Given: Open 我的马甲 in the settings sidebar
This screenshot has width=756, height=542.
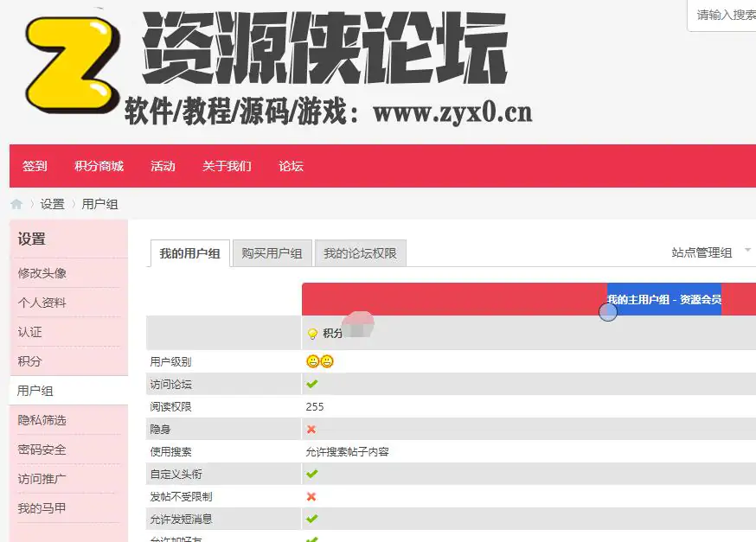Looking at the screenshot, I should [x=42, y=508].
